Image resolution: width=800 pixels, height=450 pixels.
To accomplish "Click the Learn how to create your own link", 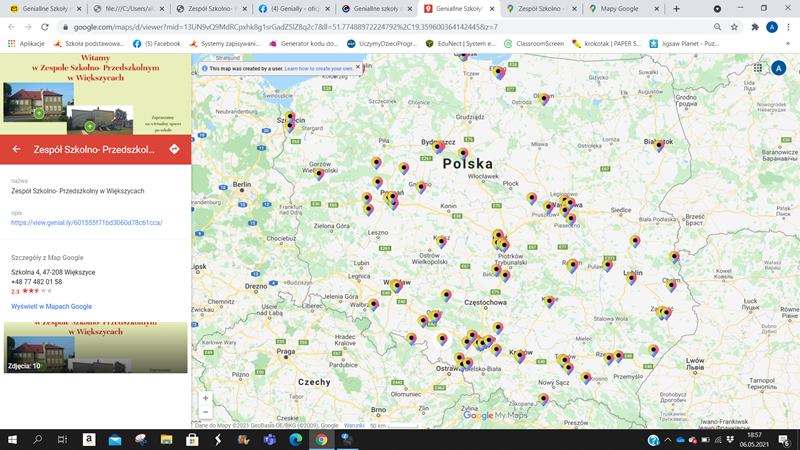I will coord(319,68).
